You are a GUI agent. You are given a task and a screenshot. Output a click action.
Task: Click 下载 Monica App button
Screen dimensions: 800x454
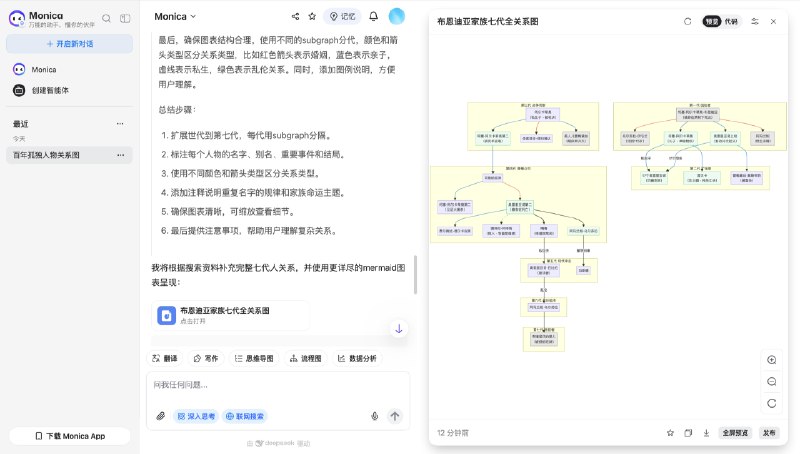(x=70, y=436)
